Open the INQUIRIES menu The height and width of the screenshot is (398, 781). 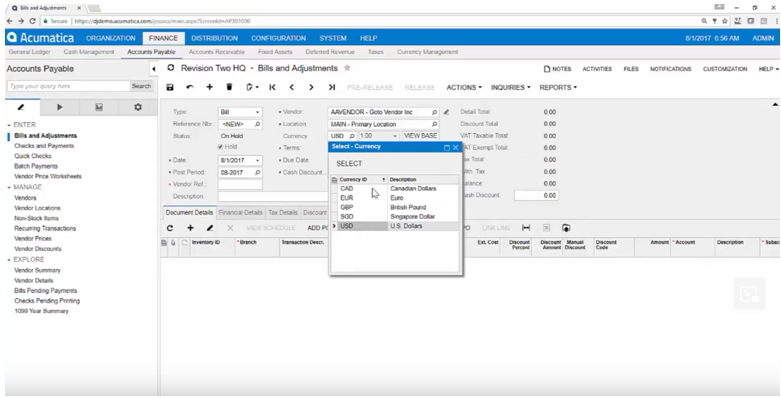pos(511,87)
